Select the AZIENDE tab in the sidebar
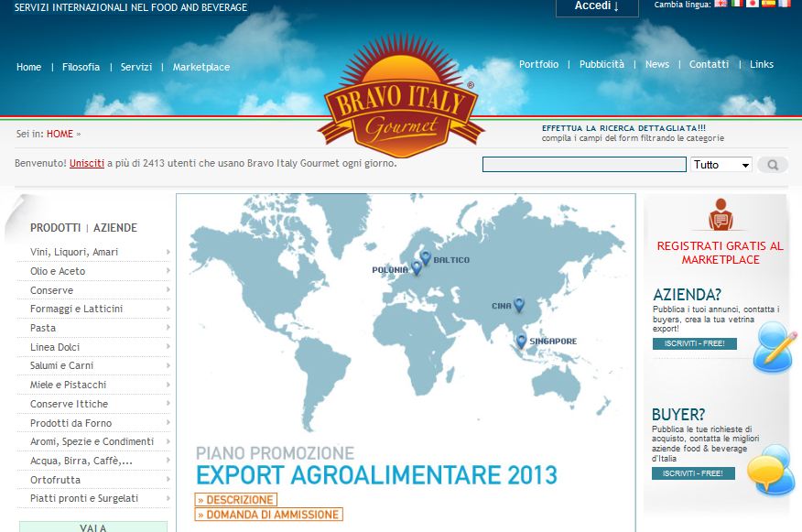Viewport: 802px width, 532px height. point(115,228)
